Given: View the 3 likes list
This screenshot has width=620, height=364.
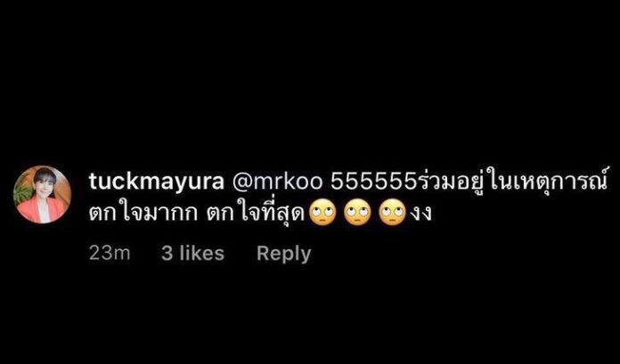Looking at the screenshot, I should coord(192,254).
